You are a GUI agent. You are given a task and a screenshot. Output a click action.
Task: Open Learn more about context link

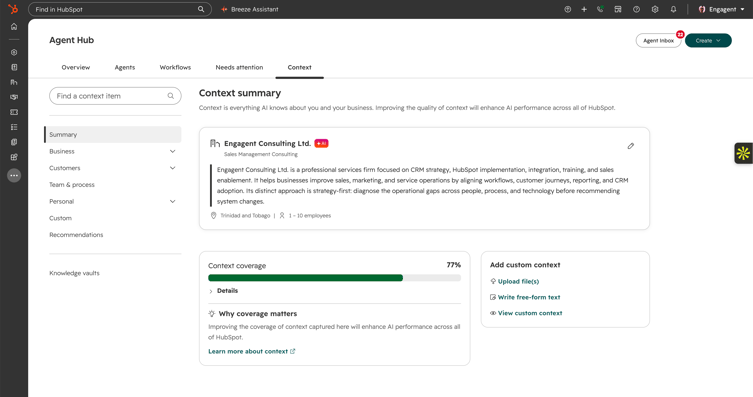click(x=252, y=351)
